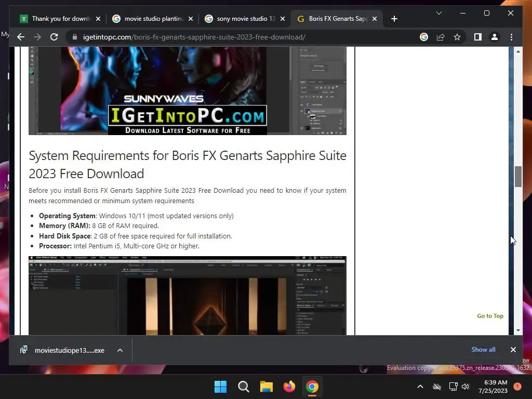Maximize the Chrome window
This screenshot has width=532, height=399.
(486, 13)
